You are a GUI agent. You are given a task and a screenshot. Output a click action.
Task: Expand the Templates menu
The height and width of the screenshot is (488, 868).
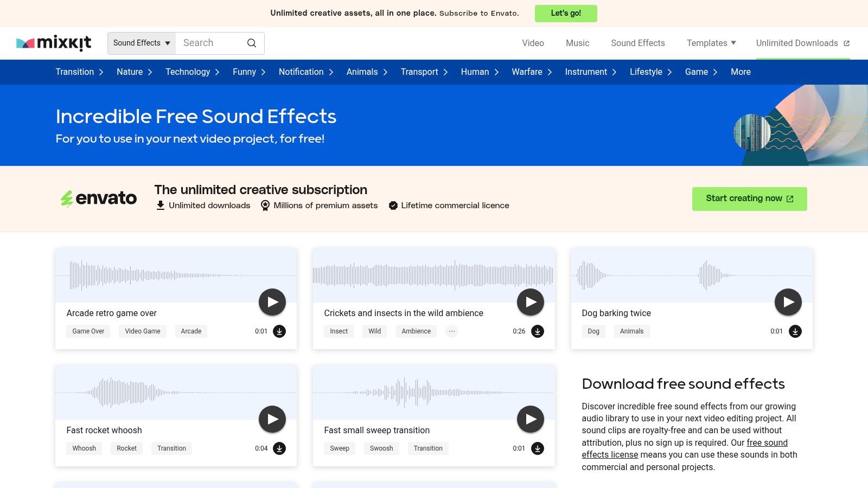pos(711,43)
